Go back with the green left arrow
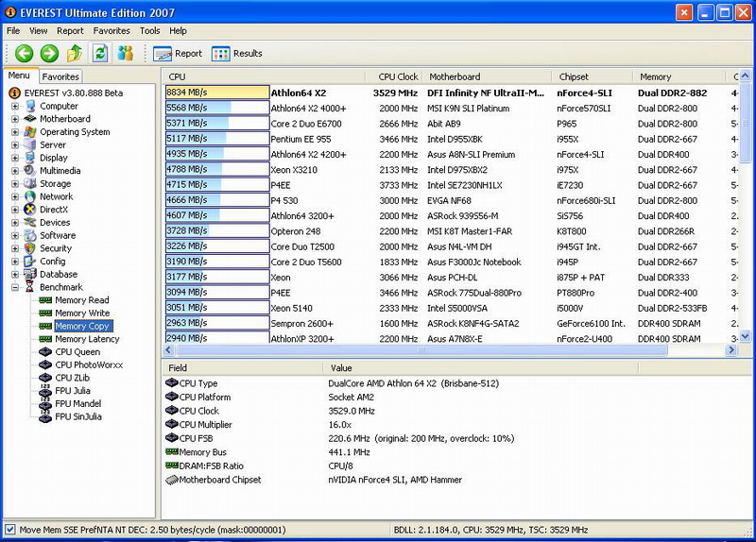The height and width of the screenshot is (542, 756). 24,53
